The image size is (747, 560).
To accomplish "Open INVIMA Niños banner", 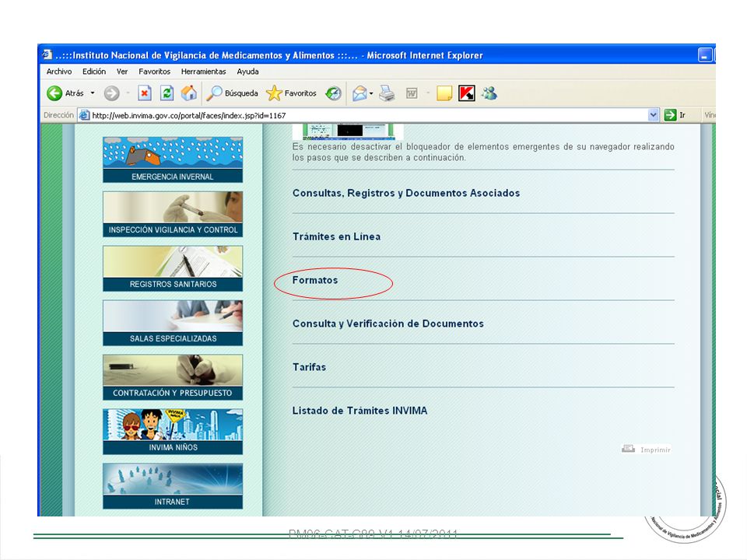I will point(173,432).
